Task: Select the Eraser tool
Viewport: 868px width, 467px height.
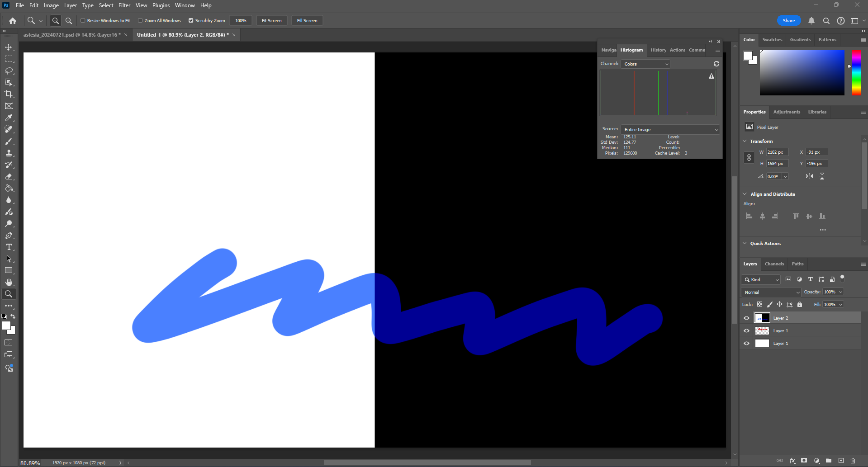Action: [9, 176]
